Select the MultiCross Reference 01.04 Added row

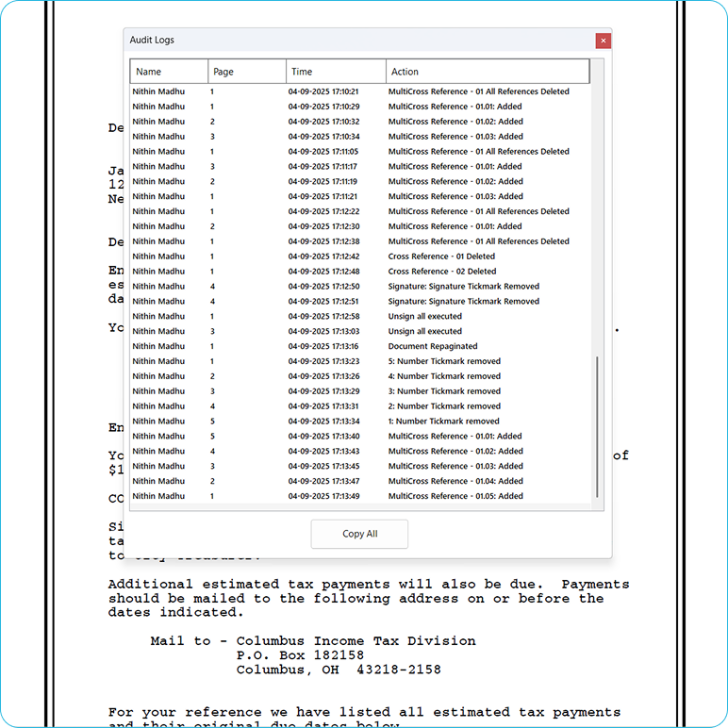click(455, 481)
